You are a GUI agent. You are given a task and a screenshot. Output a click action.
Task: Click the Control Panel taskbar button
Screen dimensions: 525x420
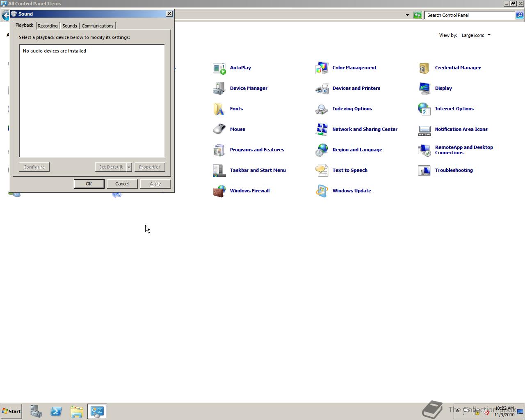[97, 411]
